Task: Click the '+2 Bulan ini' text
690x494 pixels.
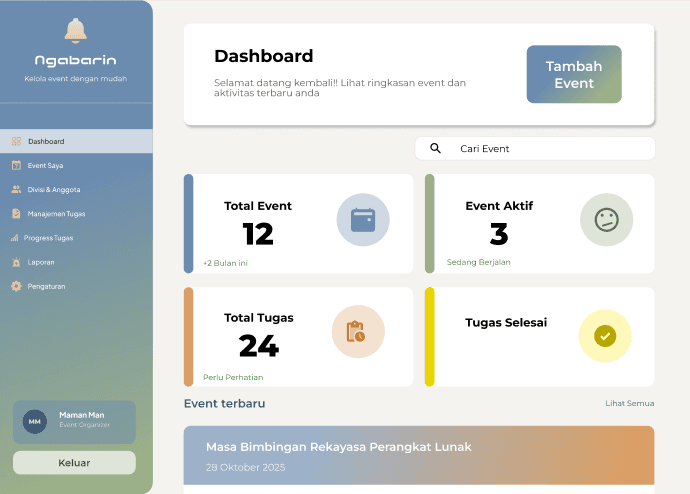Action: tap(225, 263)
